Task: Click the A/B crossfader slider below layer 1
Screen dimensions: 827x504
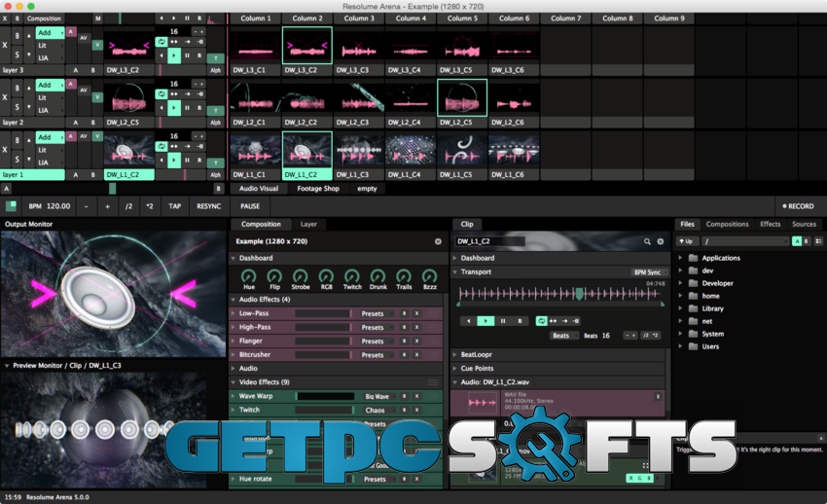Action: point(112,189)
